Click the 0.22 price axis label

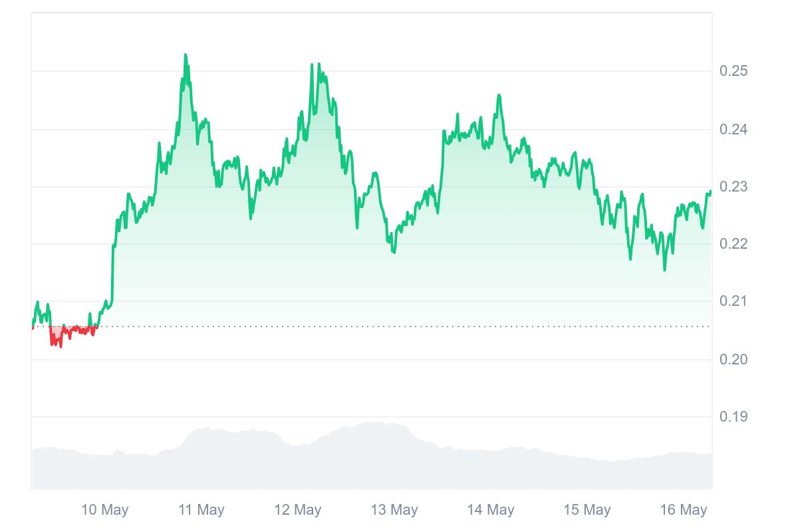pos(733,244)
